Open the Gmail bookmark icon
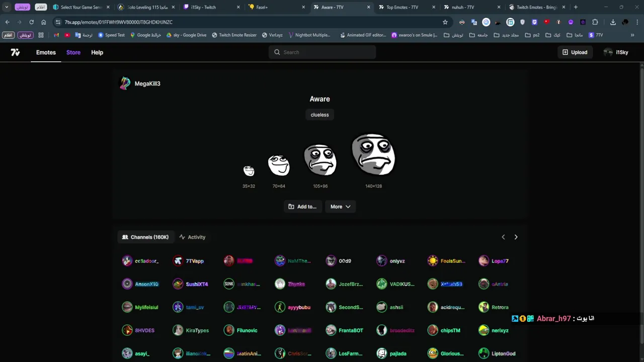 pos(56,35)
